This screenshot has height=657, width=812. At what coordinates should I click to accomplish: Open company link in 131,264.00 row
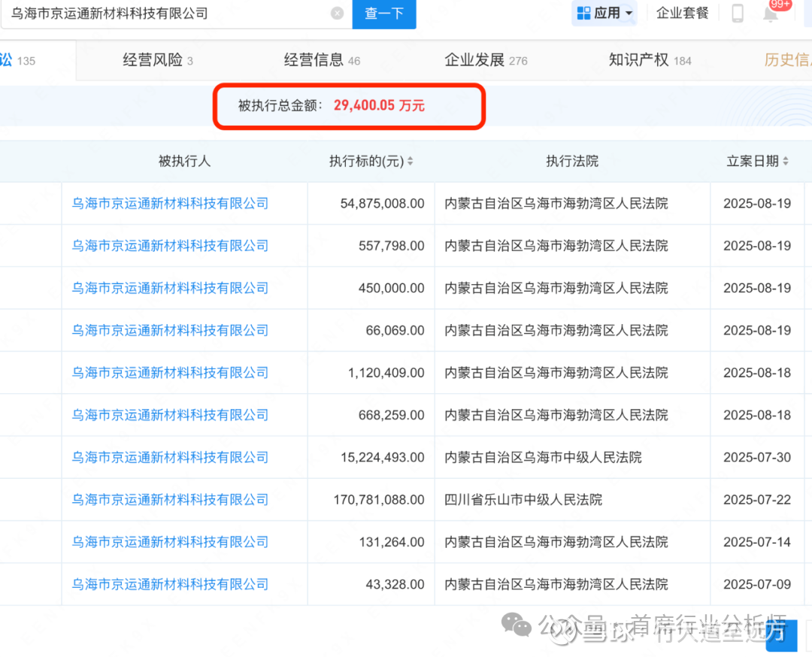coord(170,542)
